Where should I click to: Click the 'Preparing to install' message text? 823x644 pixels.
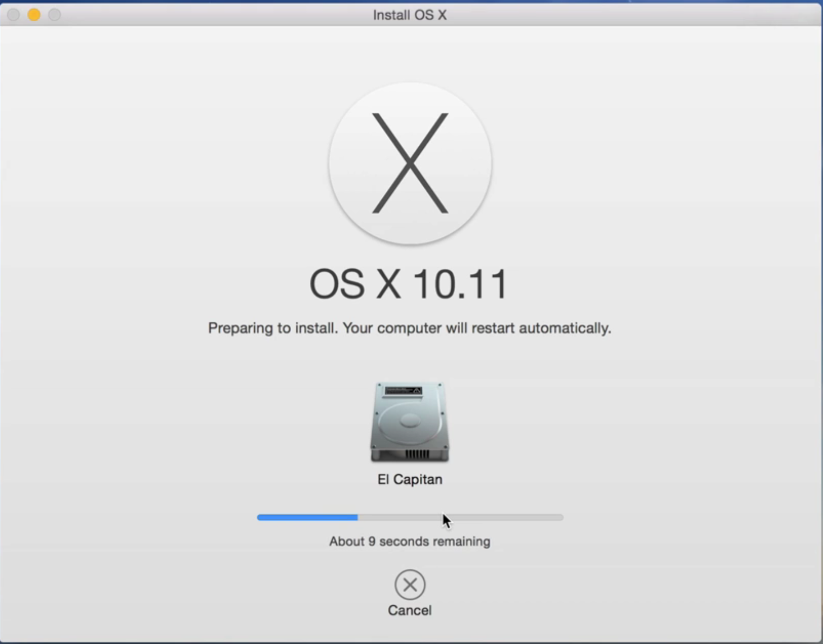[x=410, y=328]
